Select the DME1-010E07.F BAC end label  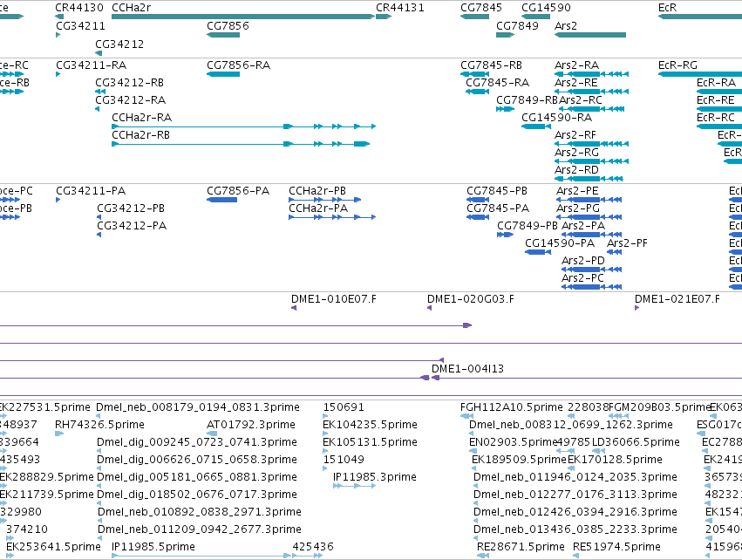[x=334, y=299]
